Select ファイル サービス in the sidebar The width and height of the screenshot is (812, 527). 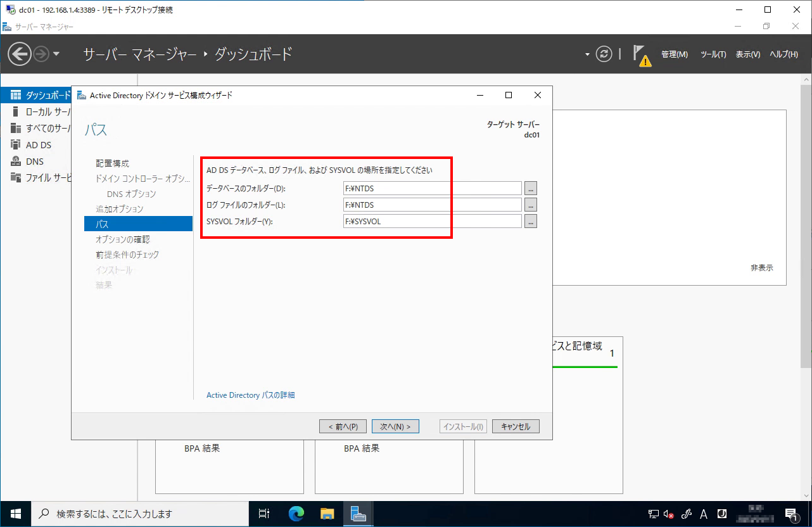37,177
